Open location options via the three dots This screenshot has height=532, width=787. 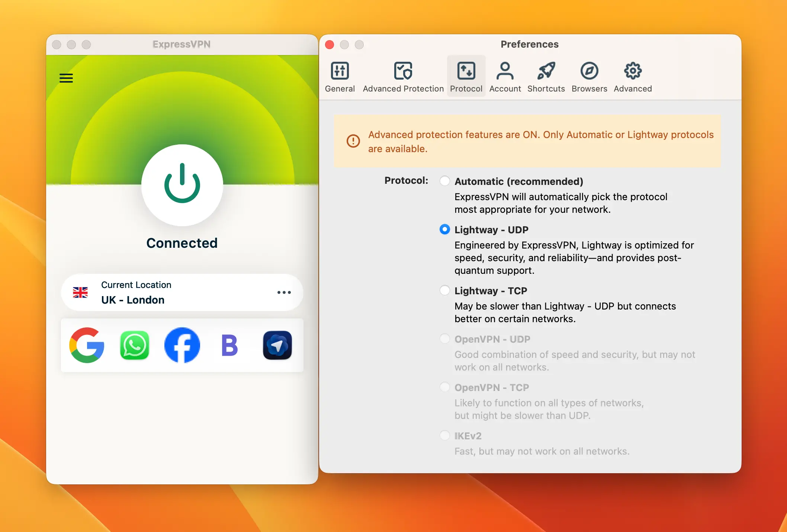coord(284,292)
